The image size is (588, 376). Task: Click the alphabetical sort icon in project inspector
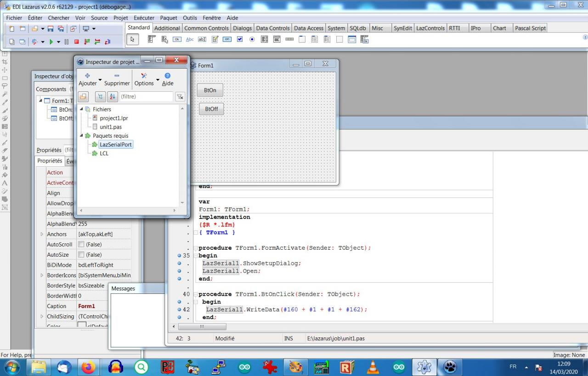(113, 96)
